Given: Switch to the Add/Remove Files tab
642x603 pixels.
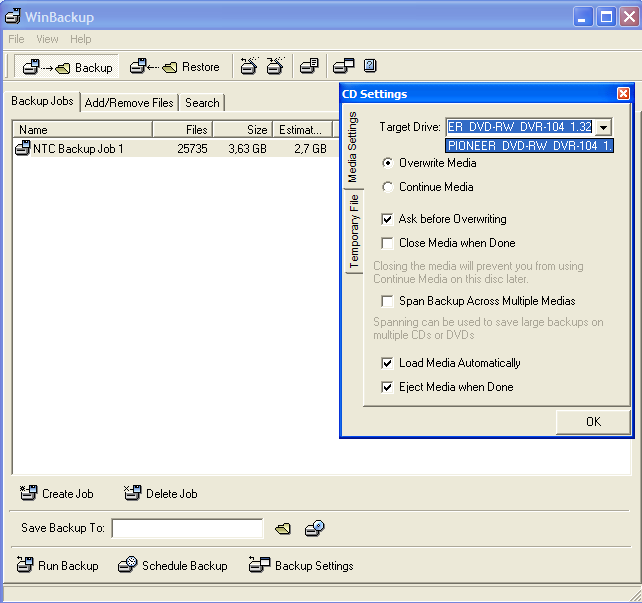Looking at the screenshot, I should pyautogui.click(x=129, y=102).
